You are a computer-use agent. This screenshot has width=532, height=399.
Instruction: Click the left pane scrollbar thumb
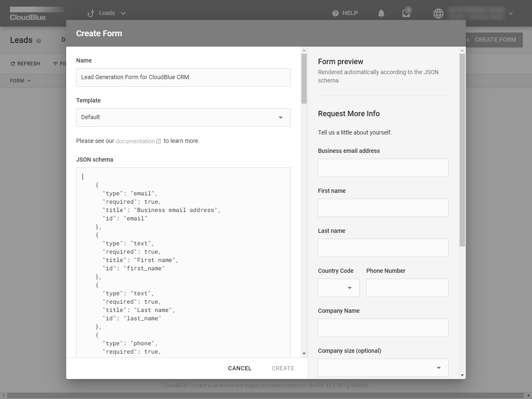[x=304, y=78]
